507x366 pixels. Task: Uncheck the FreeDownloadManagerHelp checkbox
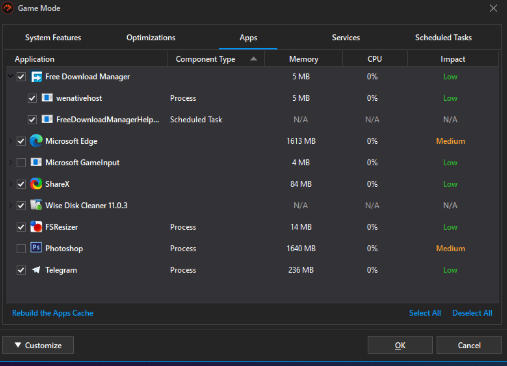[32, 120]
